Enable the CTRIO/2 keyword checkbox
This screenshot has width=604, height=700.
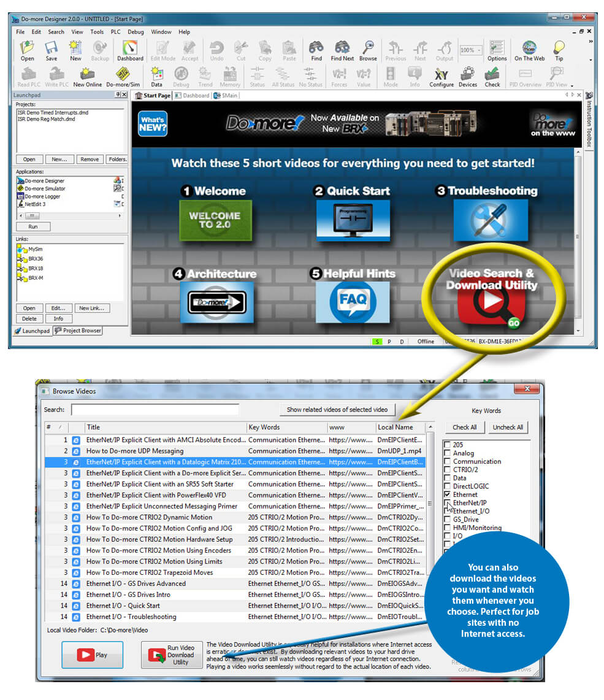[447, 470]
